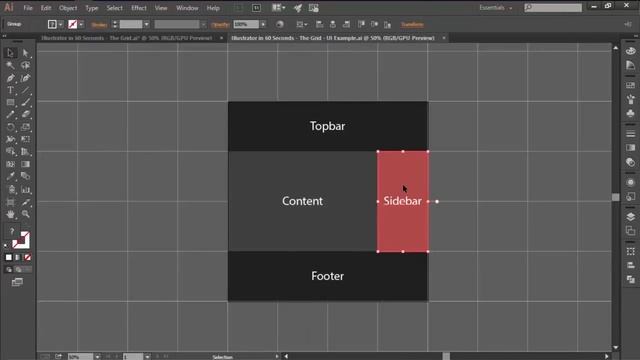
Task: Click the Fill color swatch in control bar
Action: pyautogui.click(x=52, y=24)
